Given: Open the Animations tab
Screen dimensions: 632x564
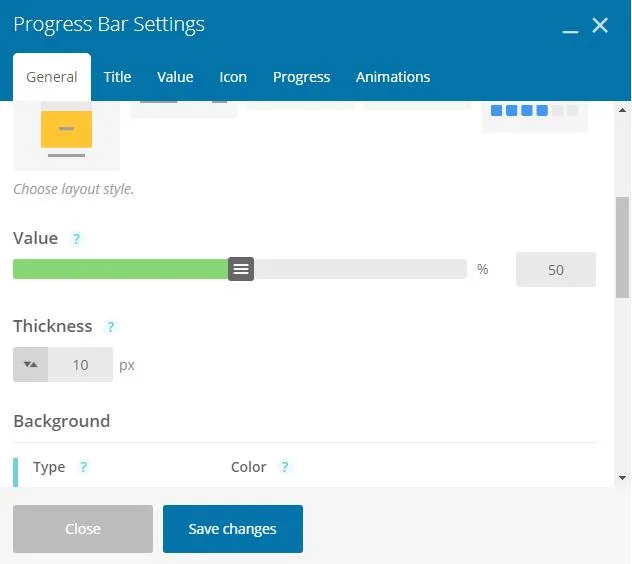Looking at the screenshot, I should click(x=393, y=77).
